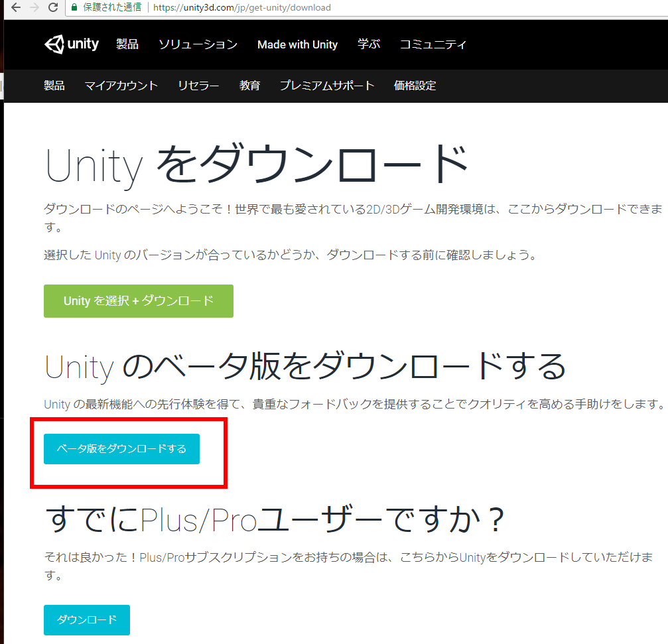Go back with the browser back arrow
The image size is (668, 644).
[16, 7]
